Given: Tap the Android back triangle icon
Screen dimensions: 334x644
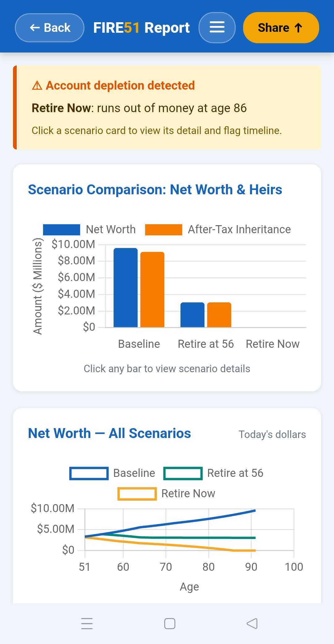Looking at the screenshot, I should 252,623.
